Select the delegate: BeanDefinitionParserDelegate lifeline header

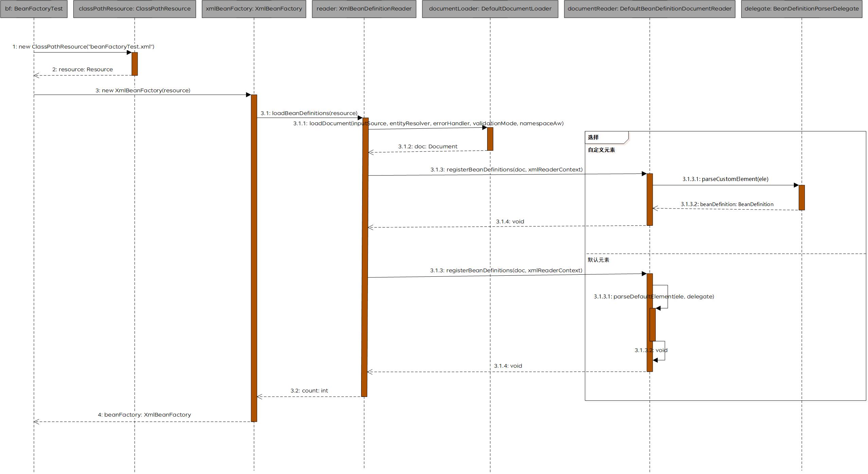tap(802, 9)
